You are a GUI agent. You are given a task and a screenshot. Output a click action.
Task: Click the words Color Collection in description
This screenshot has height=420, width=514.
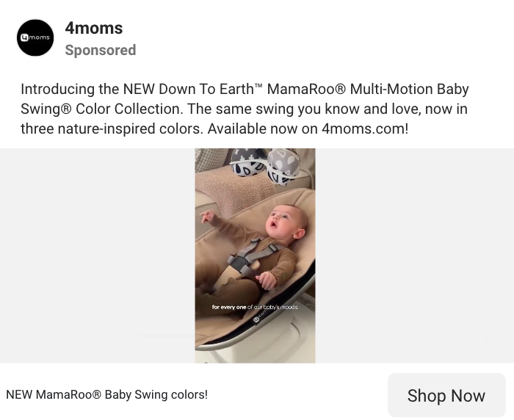128,109
